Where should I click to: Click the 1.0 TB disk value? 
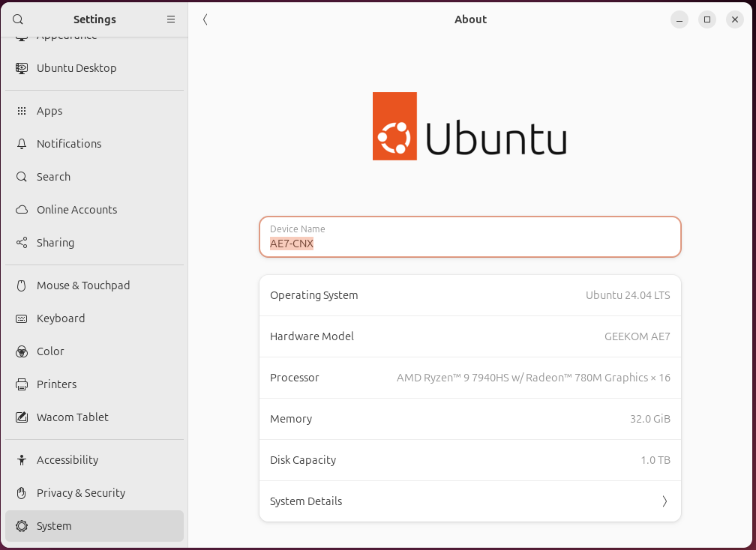pos(655,460)
